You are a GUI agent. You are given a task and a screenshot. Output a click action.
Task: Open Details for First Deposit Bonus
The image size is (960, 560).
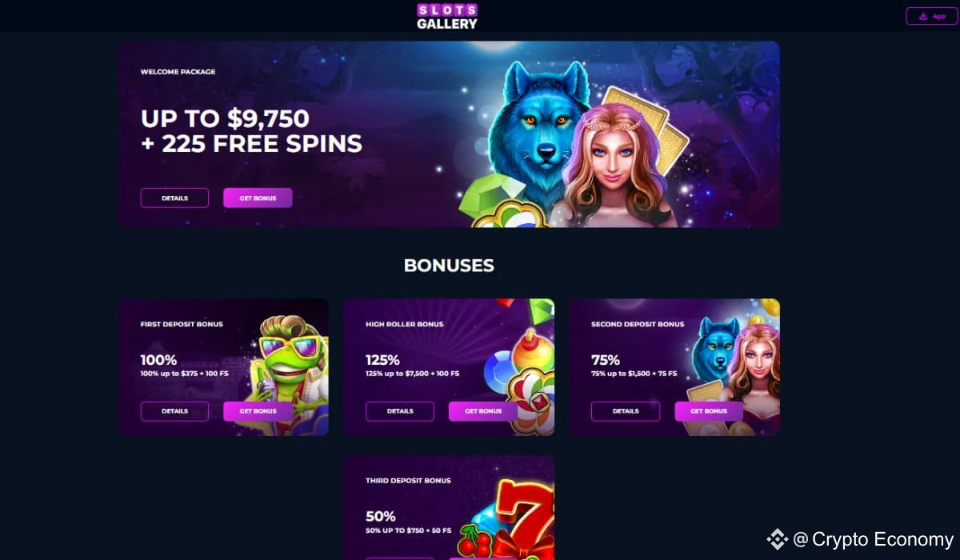[174, 411]
